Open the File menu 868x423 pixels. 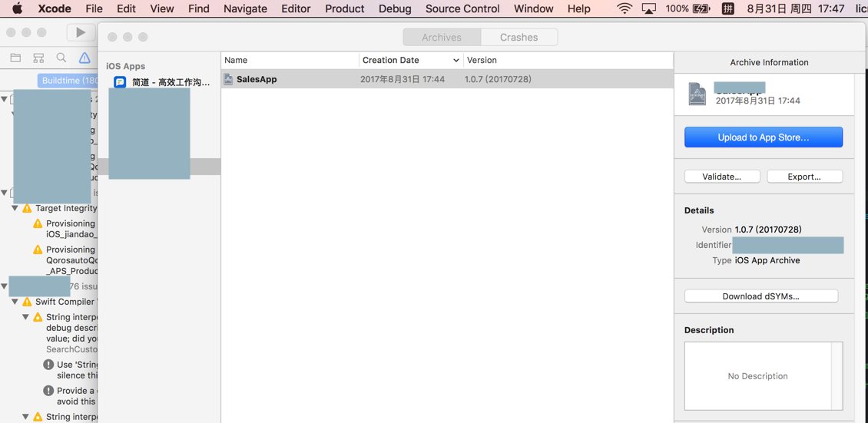pos(94,8)
